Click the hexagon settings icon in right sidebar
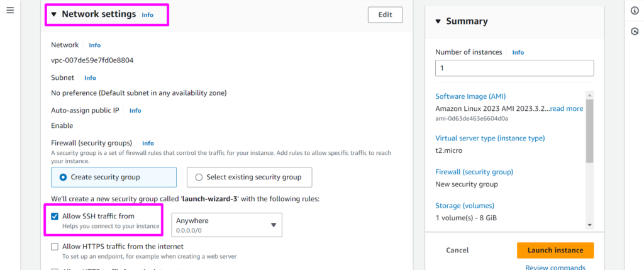 pyautogui.click(x=635, y=31)
